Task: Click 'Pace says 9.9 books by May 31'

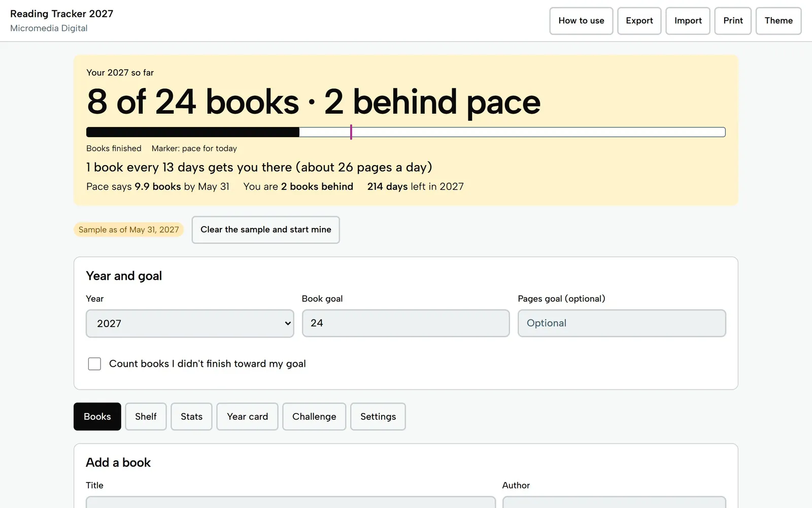Action: point(158,186)
